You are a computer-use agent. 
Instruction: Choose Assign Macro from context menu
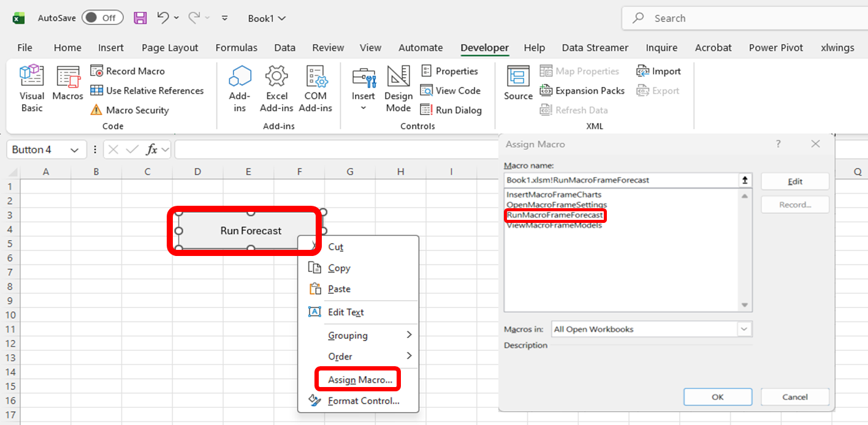pos(358,380)
